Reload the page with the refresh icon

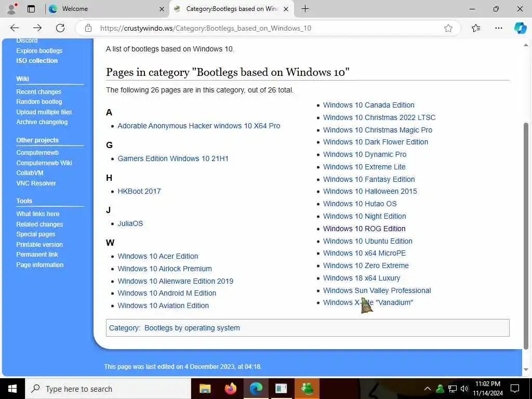pos(60,28)
